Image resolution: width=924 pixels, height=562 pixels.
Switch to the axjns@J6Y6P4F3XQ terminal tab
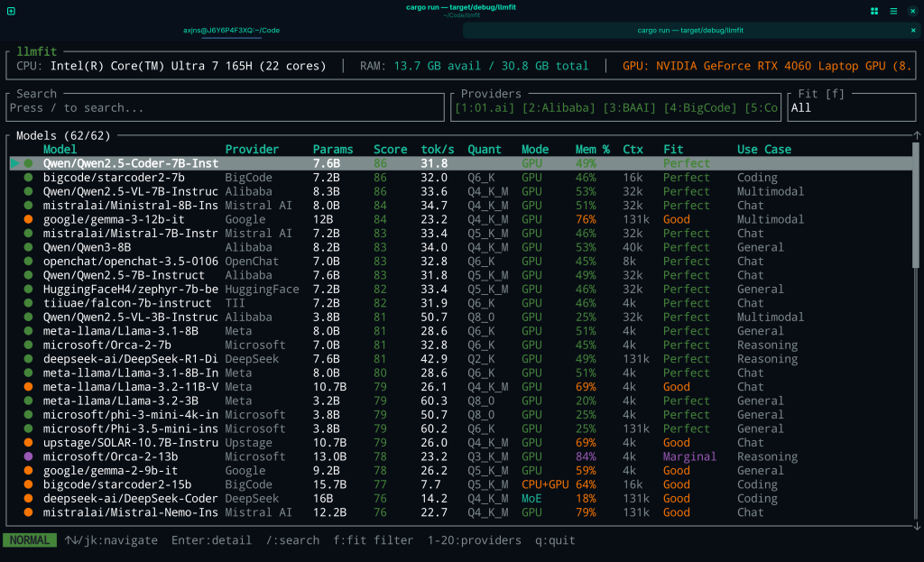click(231, 31)
